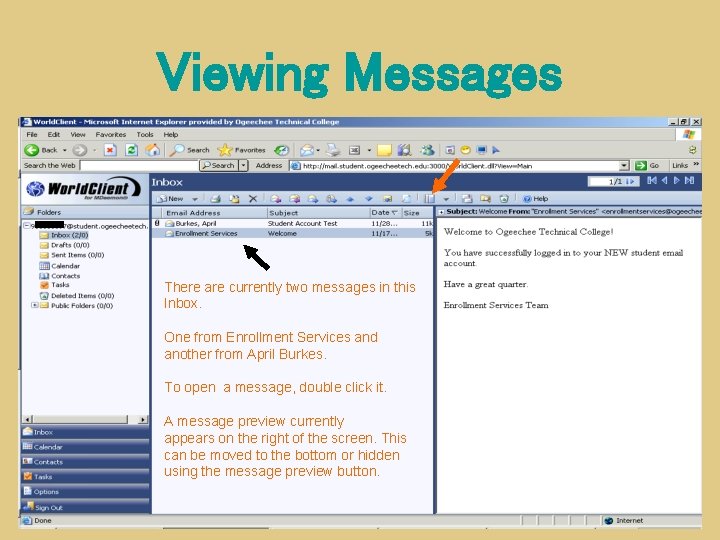Click the Reply All message icon
This screenshot has height=540, width=720.
point(294,199)
